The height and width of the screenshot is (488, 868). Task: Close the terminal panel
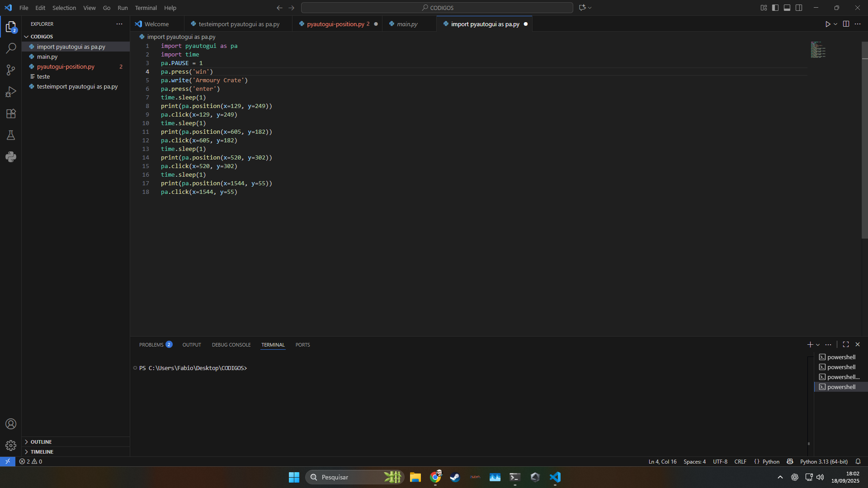[x=858, y=345]
